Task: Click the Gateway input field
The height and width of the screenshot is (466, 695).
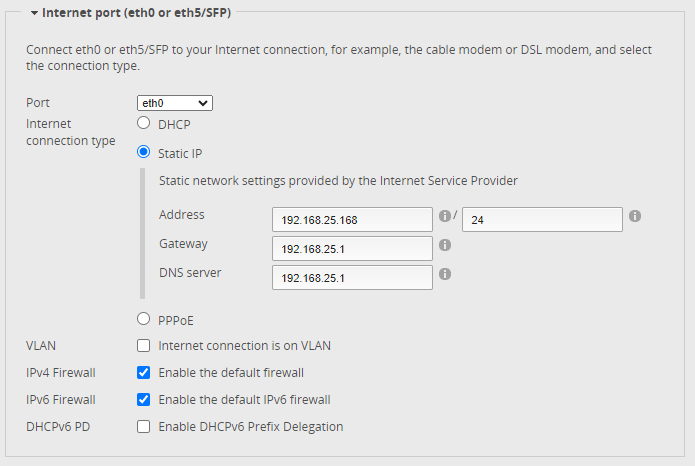Action: click(x=352, y=248)
